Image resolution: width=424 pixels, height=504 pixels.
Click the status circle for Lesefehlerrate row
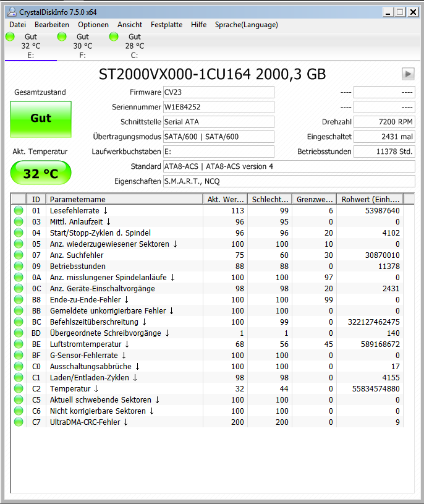point(19,210)
